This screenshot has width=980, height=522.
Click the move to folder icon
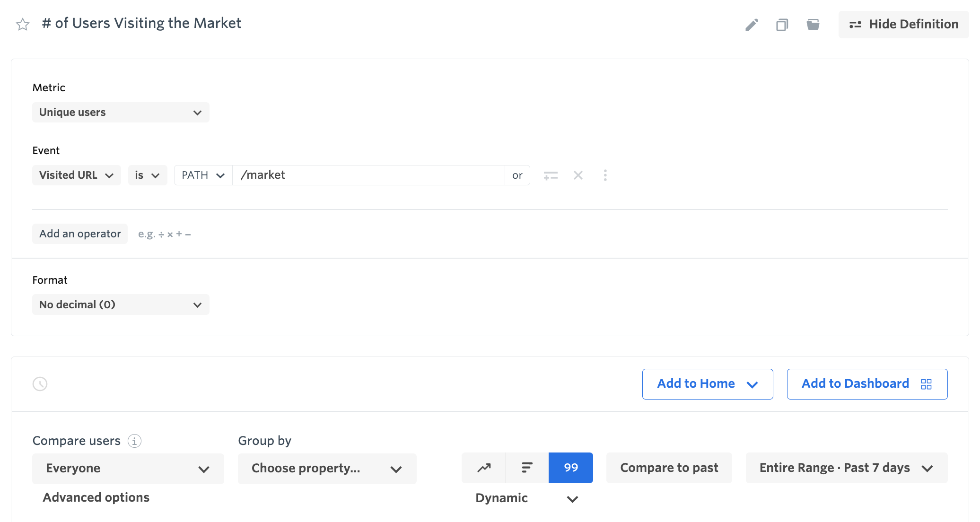click(813, 25)
